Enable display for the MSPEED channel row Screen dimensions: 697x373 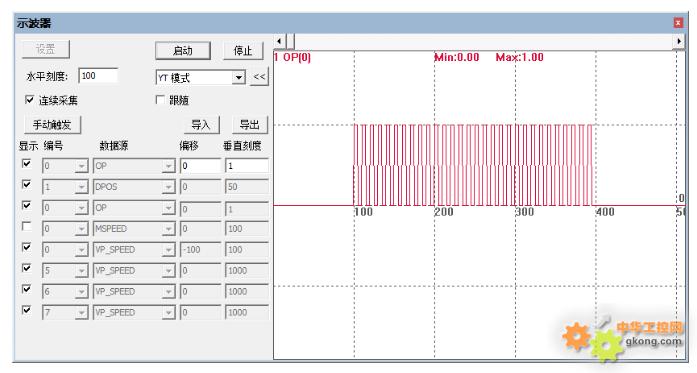pyautogui.click(x=27, y=227)
